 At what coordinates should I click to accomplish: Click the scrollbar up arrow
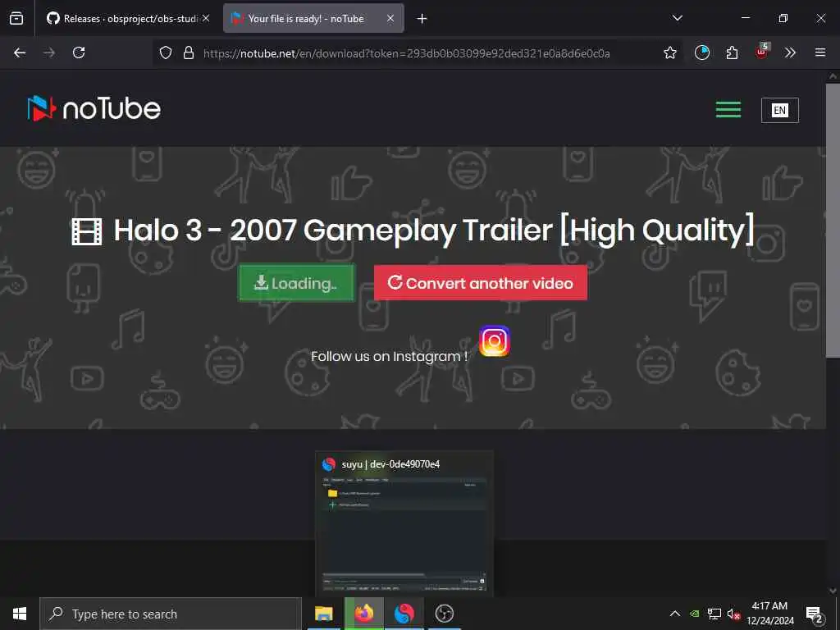coord(833,76)
